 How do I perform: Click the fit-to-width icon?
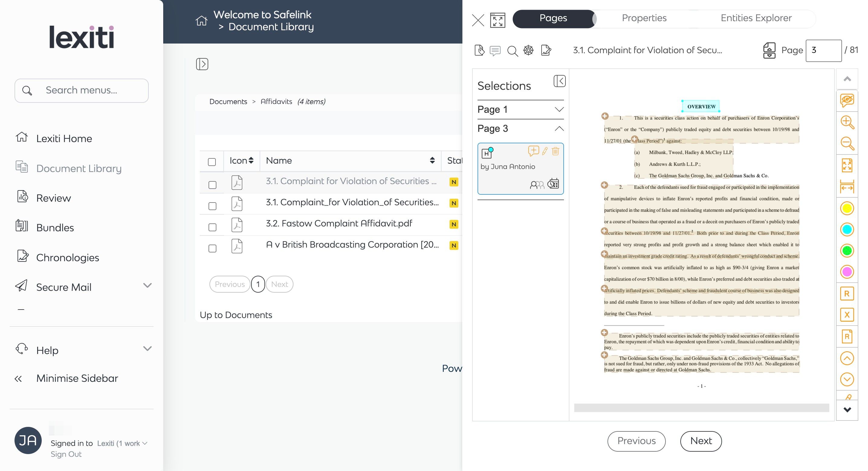point(847,187)
